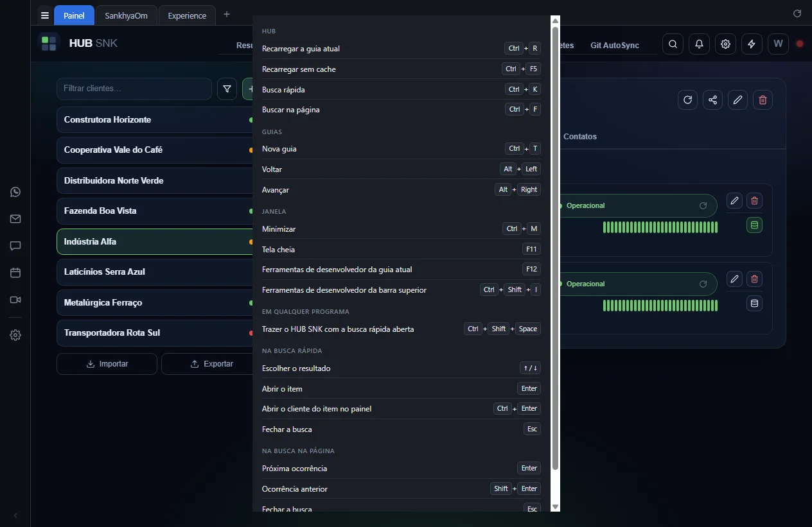Click the shortcuts list scrollbar down arrow

click(556, 507)
